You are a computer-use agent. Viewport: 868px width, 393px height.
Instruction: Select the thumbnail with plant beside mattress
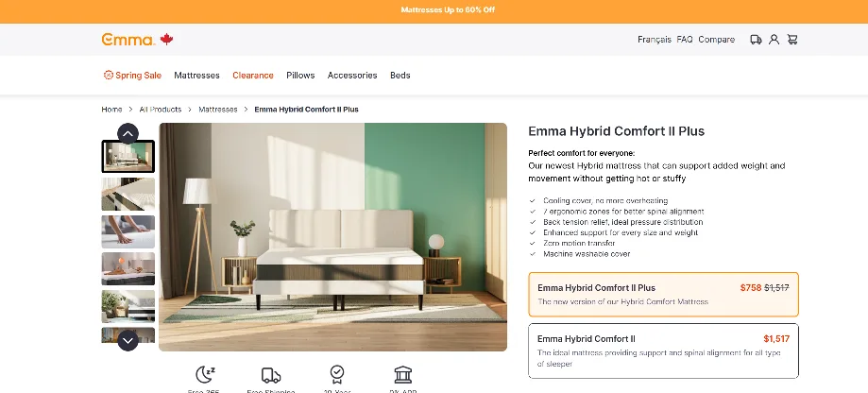click(x=128, y=306)
